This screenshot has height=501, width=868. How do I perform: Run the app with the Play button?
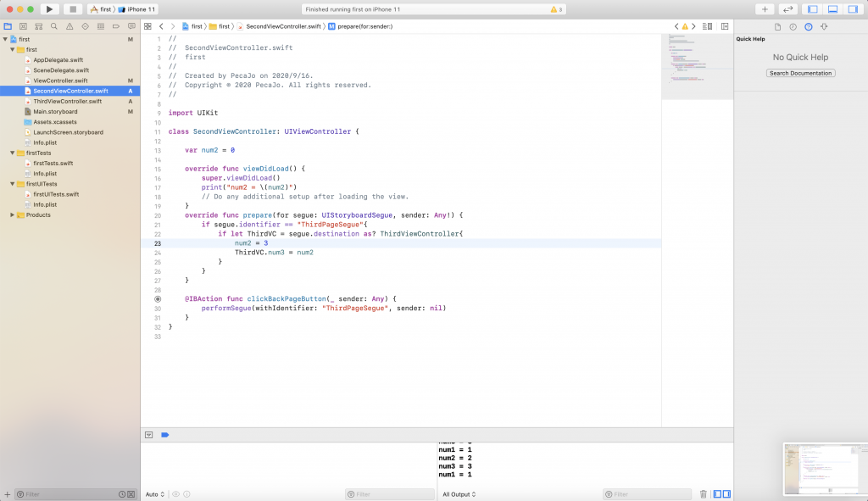[49, 8]
